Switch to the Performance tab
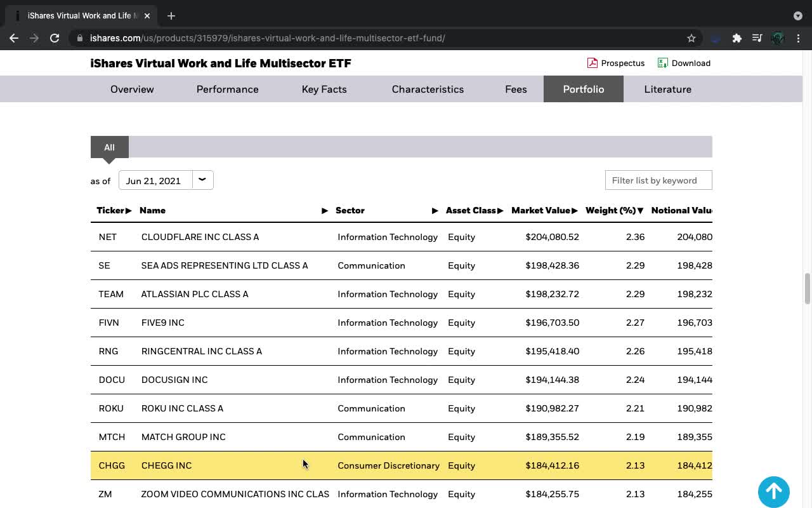The image size is (812, 508). [x=227, y=89]
